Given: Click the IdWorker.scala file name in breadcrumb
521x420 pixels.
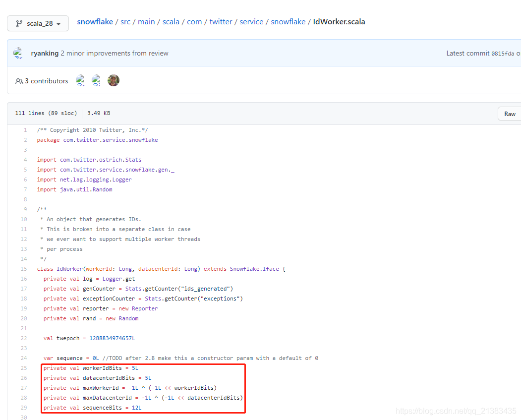Looking at the screenshot, I should (339, 22).
